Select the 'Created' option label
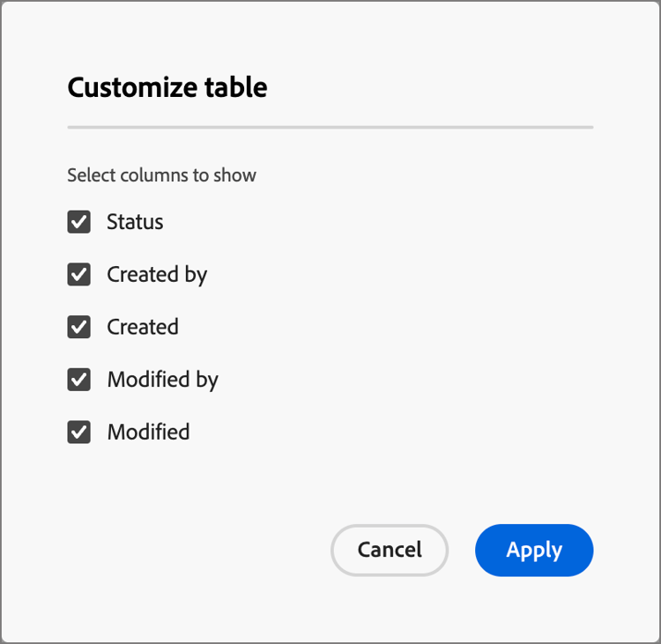This screenshot has height=644, width=661. pyautogui.click(x=143, y=327)
